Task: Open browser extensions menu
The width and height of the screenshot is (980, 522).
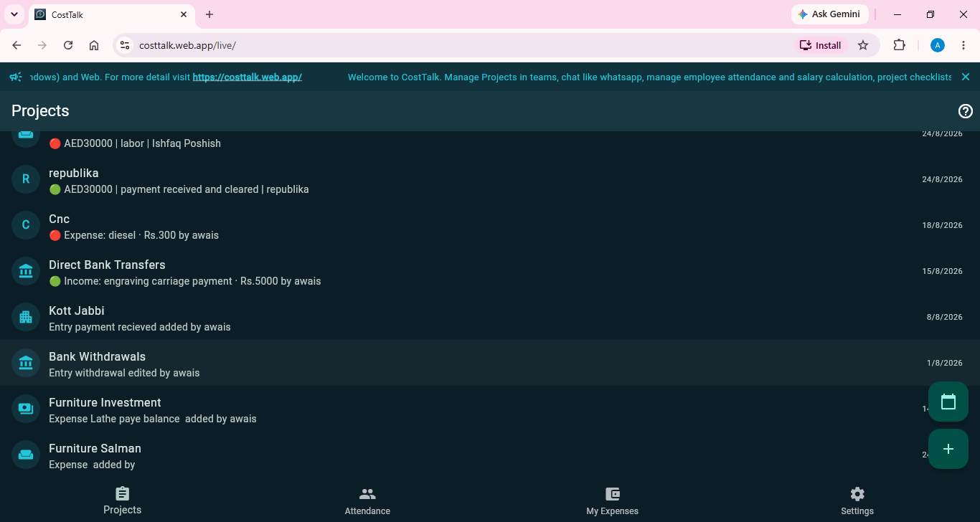Action: coord(899,45)
